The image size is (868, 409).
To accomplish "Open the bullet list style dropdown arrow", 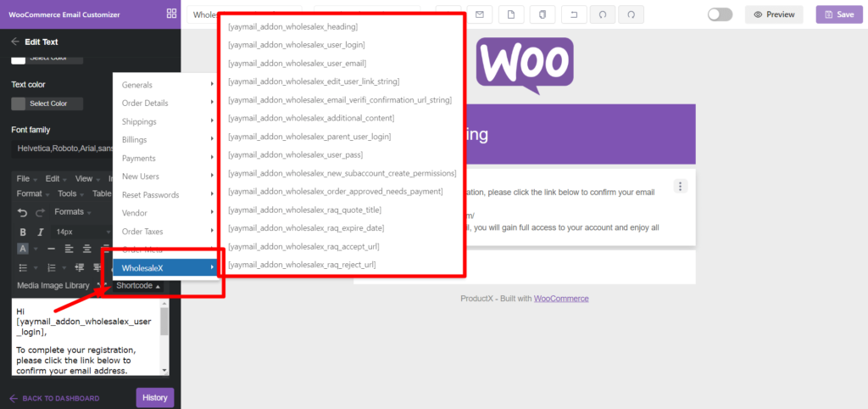I will 36,268.
